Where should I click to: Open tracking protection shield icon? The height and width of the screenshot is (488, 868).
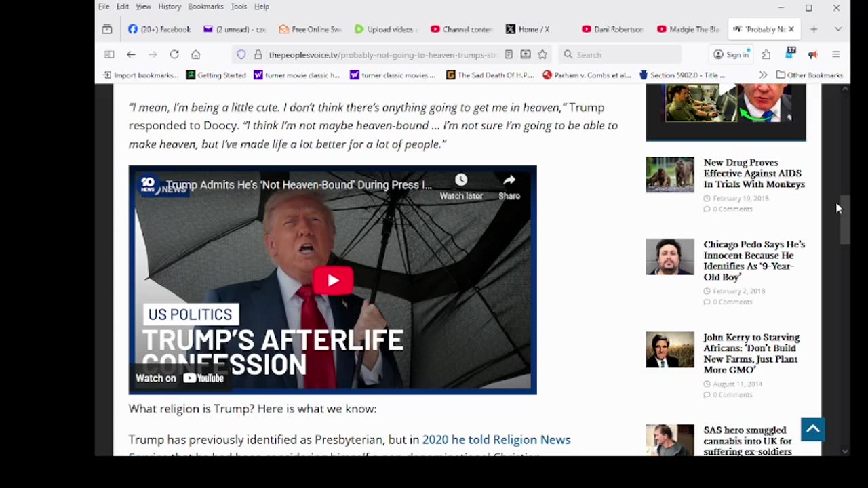coord(241,54)
